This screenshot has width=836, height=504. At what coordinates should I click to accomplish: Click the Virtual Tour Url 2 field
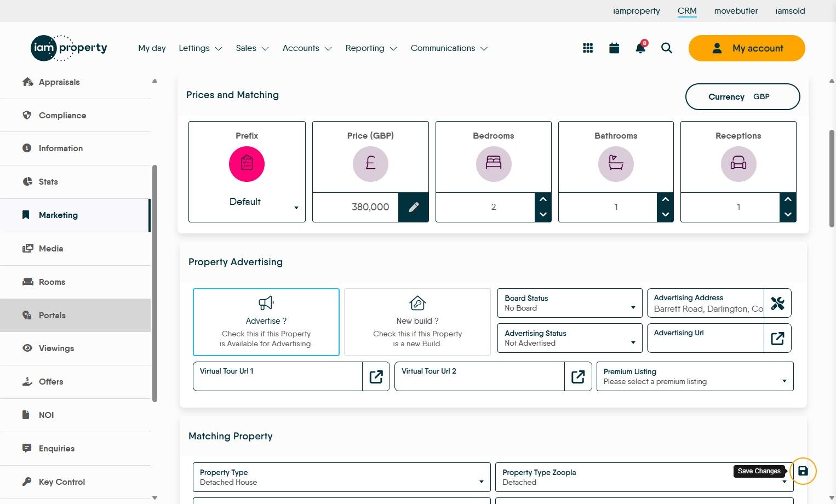479,376
